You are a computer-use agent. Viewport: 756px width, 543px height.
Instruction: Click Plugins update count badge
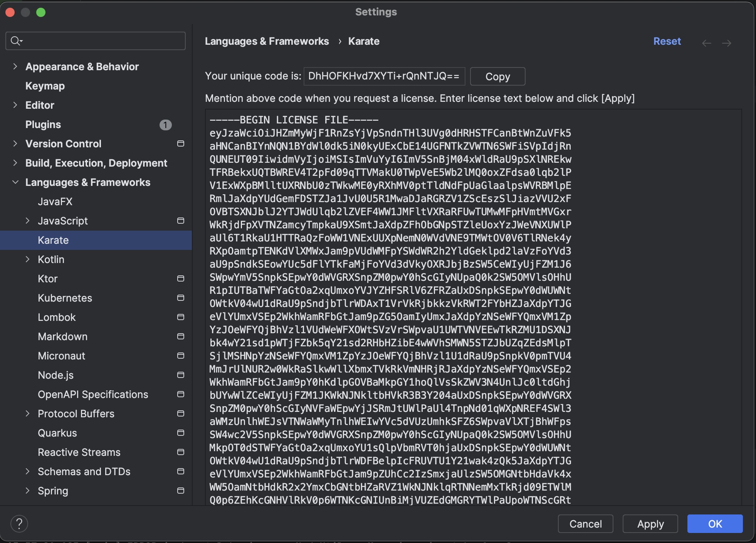tap(165, 125)
